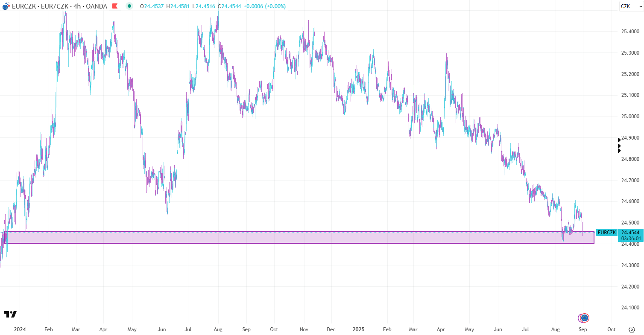Click the EUR/CZK flag pair icon
The width and height of the screenshot is (644, 335).
click(6, 6)
